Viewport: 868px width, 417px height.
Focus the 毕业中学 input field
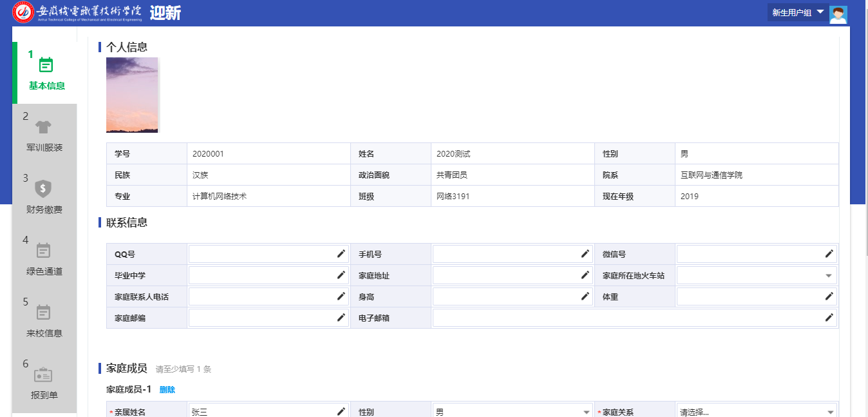click(269, 275)
